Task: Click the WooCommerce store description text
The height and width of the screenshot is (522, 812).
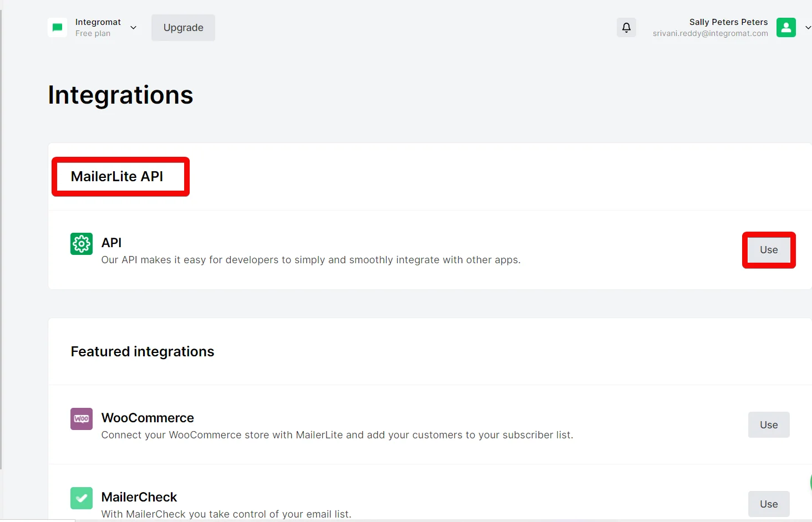Action: click(x=337, y=435)
